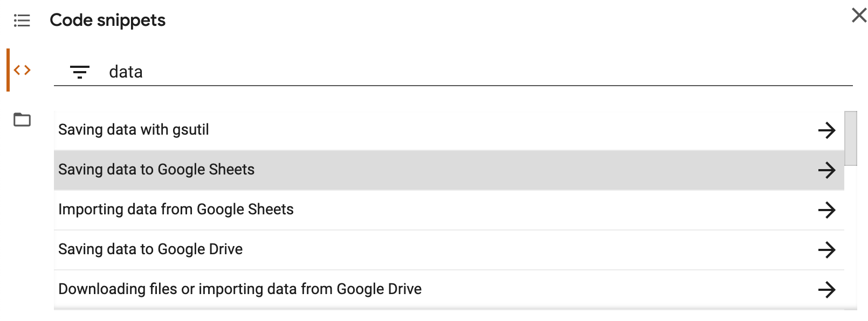Click the arrow for Saving data to Google Drive
868x321 pixels.
point(828,250)
